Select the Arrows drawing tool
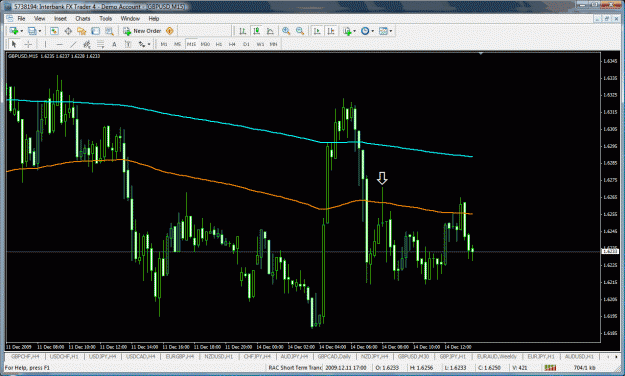Viewport: 625px width, 376px height. (142, 44)
